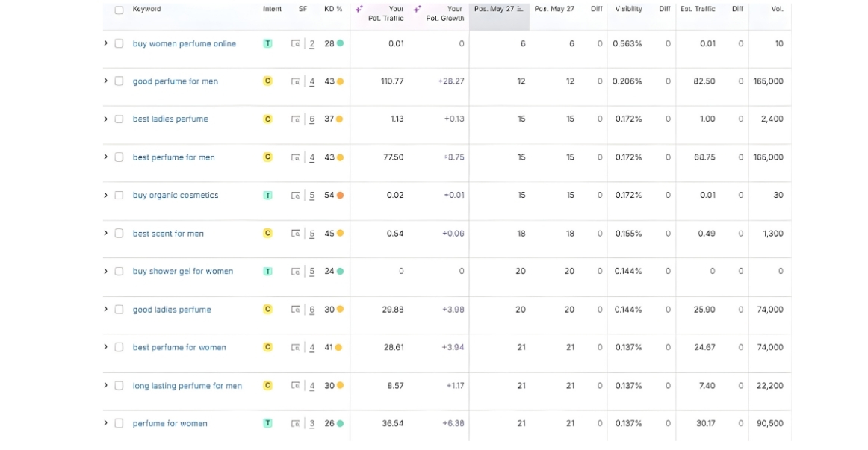Expand the 'good ladies perfume' row details
Screen dimensions: 868x450
pyautogui.click(x=105, y=309)
